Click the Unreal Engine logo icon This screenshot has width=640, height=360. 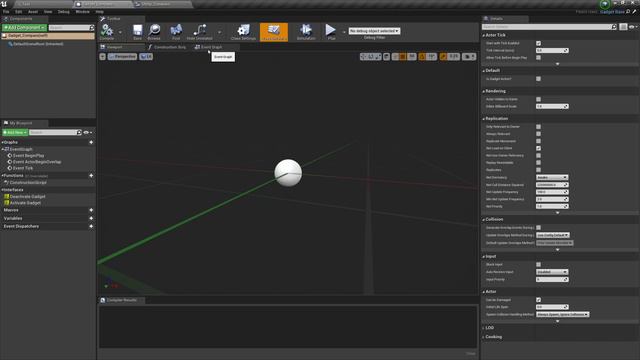point(4,4)
